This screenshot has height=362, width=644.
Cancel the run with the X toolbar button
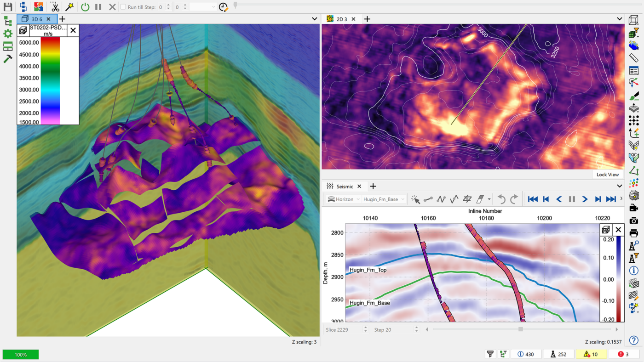pos(112,7)
